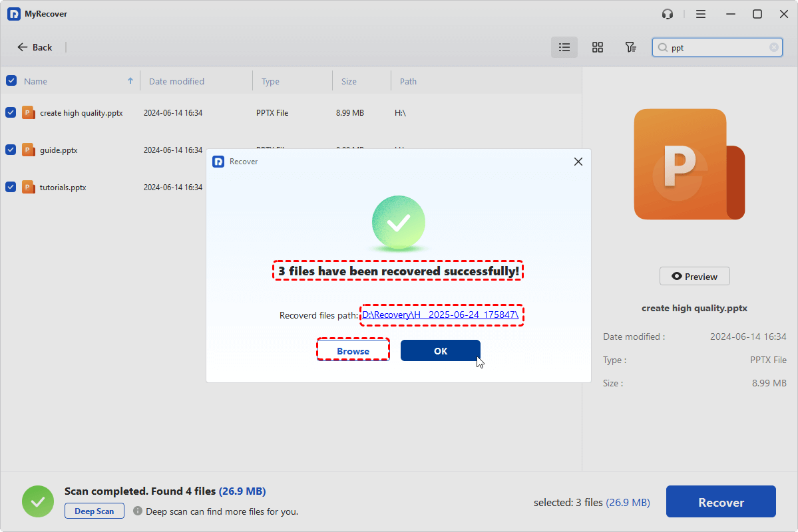The height and width of the screenshot is (532, 798).
Task: Select the file name create high quality.pptx in the list
Action: click(x=81, y=113)
